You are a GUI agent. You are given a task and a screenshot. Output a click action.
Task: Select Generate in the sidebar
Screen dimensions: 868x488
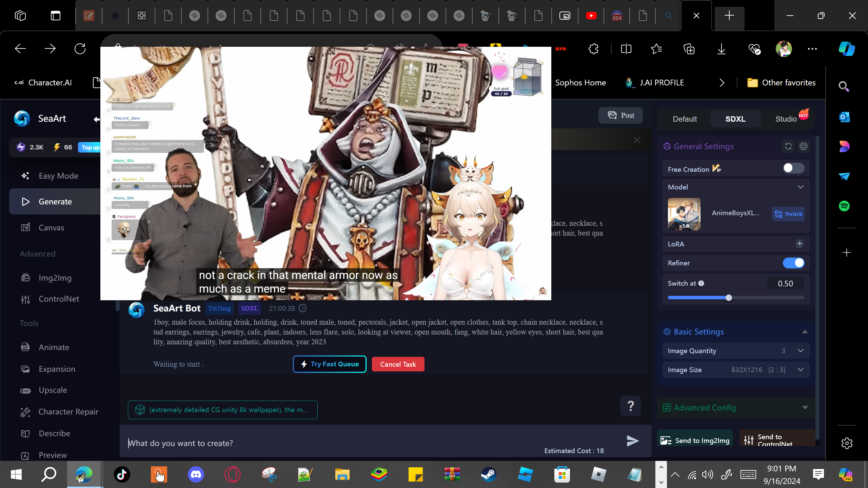pos(55,202)
